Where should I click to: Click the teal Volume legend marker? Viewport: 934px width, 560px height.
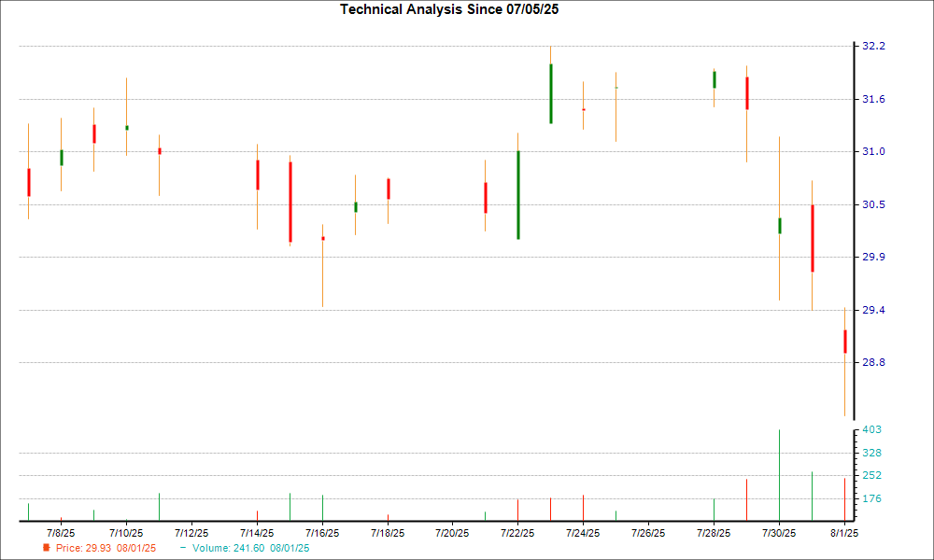(x=183, y=548)
